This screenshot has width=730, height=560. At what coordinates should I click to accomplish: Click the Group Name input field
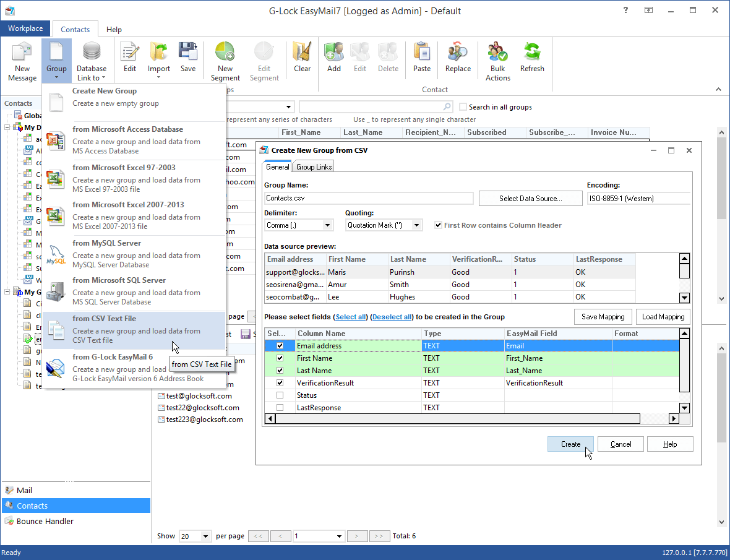click(368, 198)
